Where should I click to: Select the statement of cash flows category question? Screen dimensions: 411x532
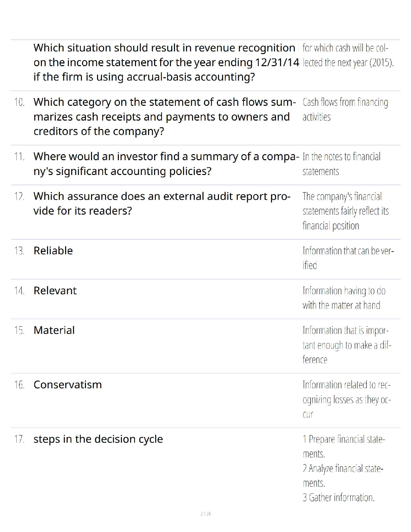pos(165,117)
